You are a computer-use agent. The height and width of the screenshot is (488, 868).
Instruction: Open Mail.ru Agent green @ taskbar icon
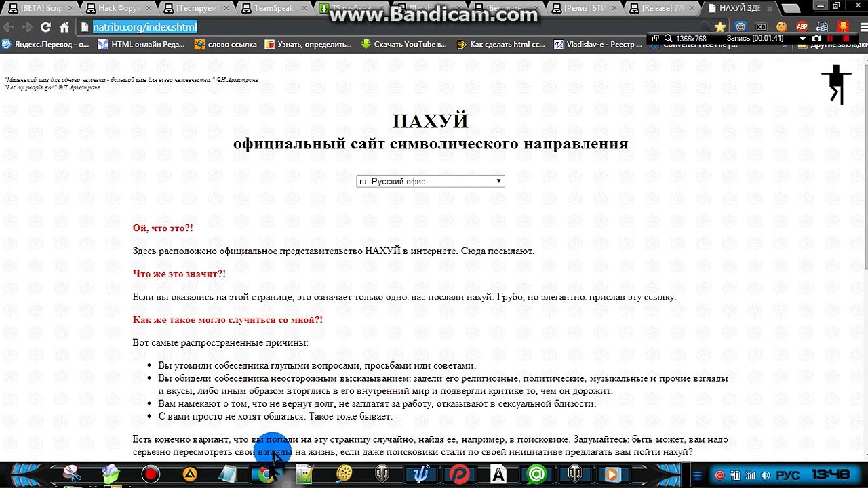tap(536, 474)
